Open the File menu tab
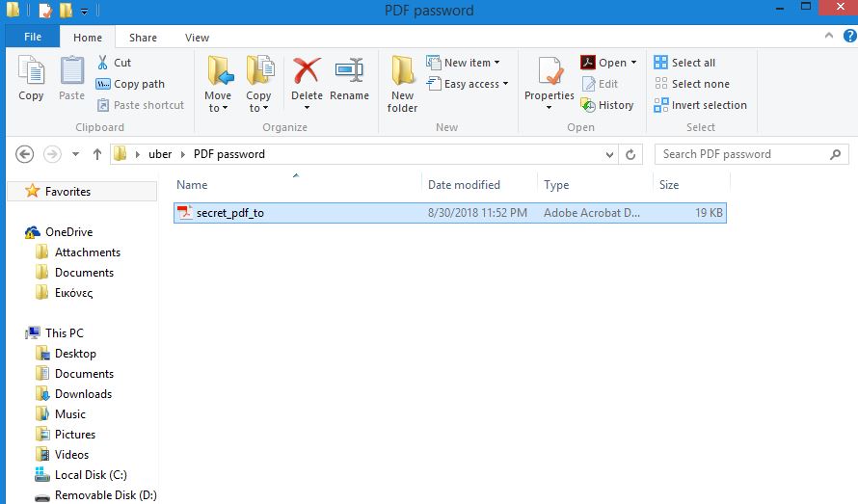This screenshot has width=858, height=504. pyautogui.click(x=33, y=37)
